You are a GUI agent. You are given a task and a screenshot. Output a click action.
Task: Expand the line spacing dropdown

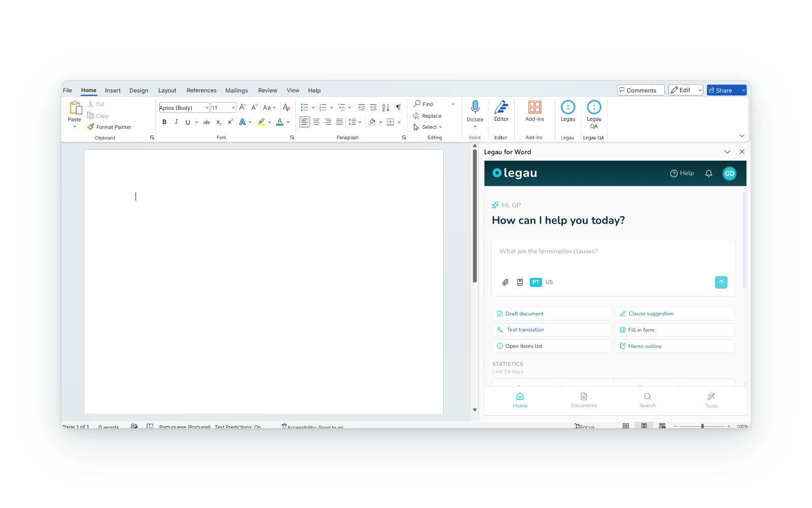pyautogui.click(x=360, y=122)
